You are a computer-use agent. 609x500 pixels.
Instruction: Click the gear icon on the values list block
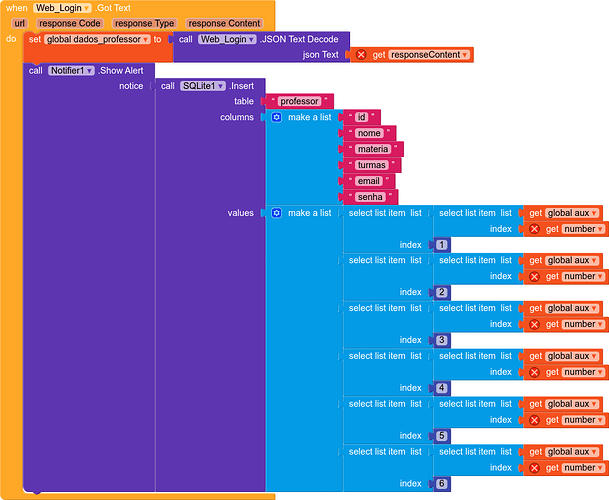(x=277, y=213)
